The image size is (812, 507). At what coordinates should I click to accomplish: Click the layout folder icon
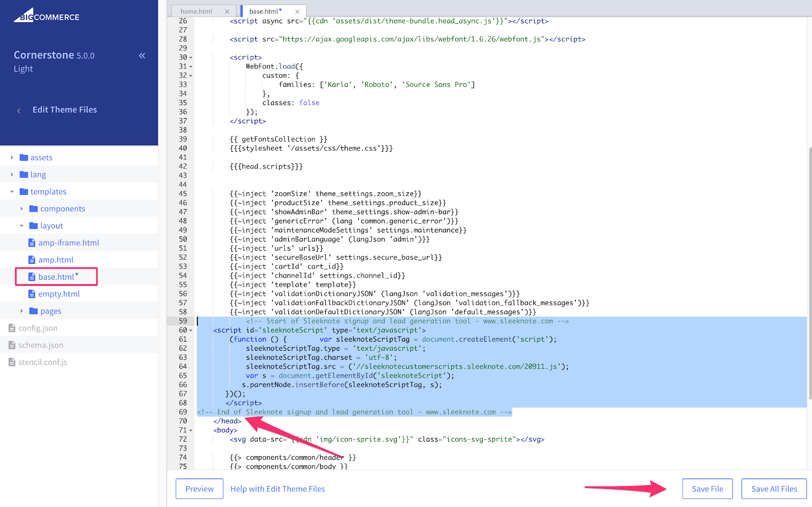[34, 226]
